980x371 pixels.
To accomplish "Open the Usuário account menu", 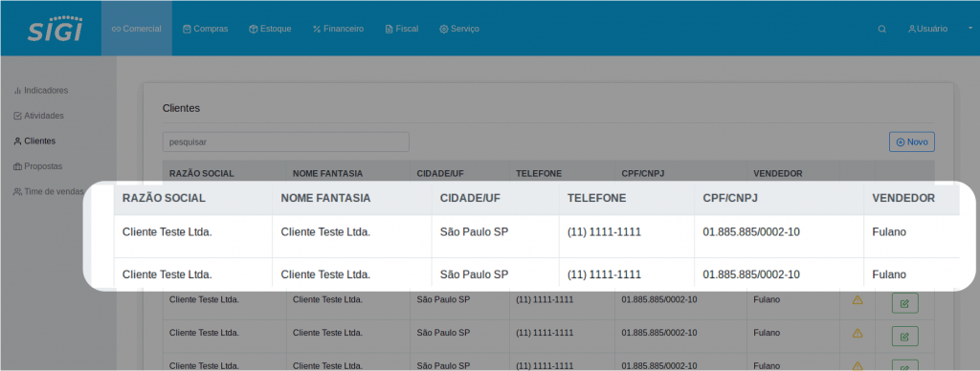I will click(x=927, y=29).
